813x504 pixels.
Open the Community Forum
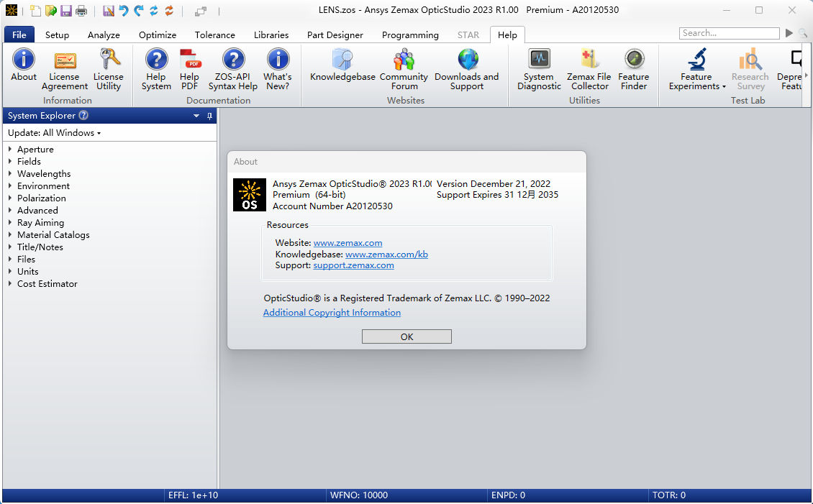tap(404, 70)
